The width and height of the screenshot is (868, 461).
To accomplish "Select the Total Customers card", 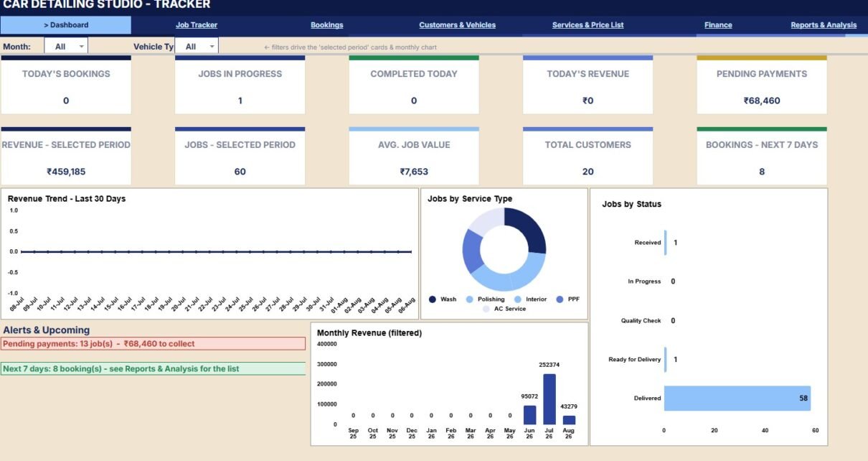I will (x=588, y=156).
